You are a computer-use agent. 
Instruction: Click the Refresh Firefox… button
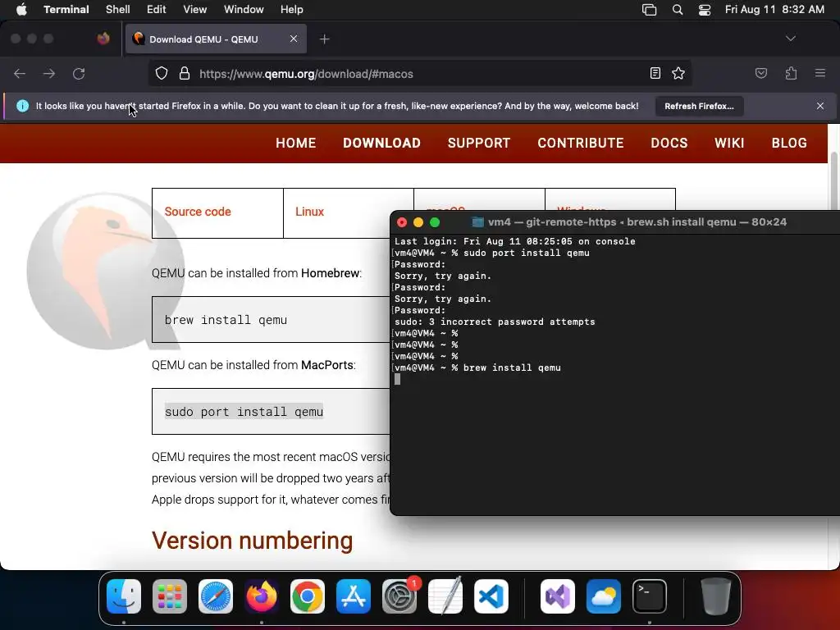(699, 106)
